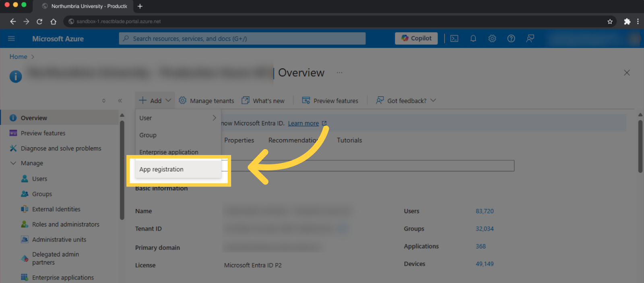The height and width of the screenshot is (283, 644).
Task: Open the more options ellipsis beside Overview
Action: point(340,73)
